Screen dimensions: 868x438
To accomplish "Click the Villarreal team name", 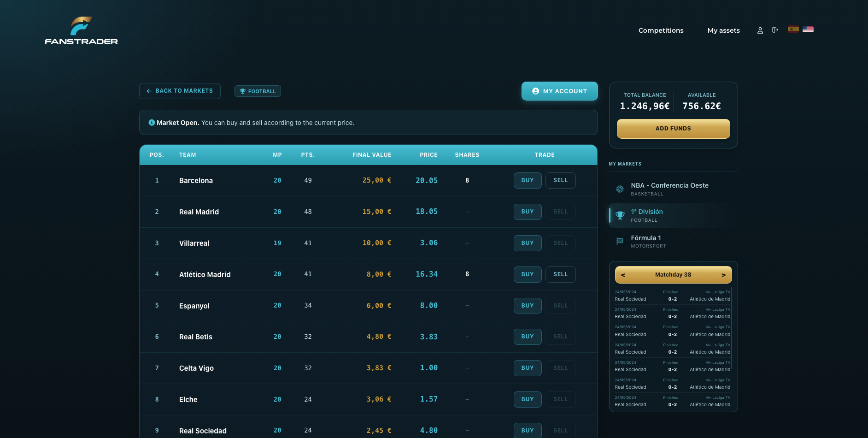I will pos(194,243).
